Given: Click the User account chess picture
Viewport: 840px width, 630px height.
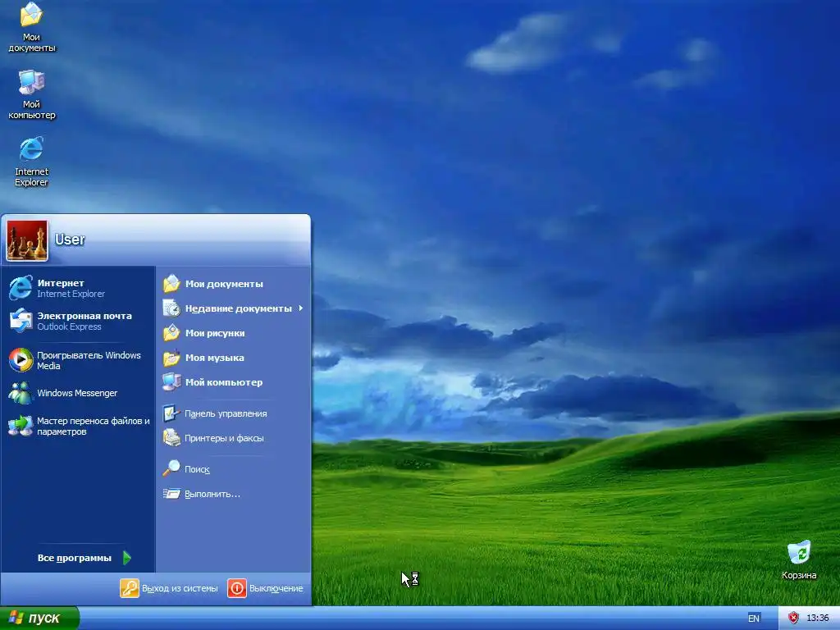Looking at the screenshot, I should [x=27, y=240].
